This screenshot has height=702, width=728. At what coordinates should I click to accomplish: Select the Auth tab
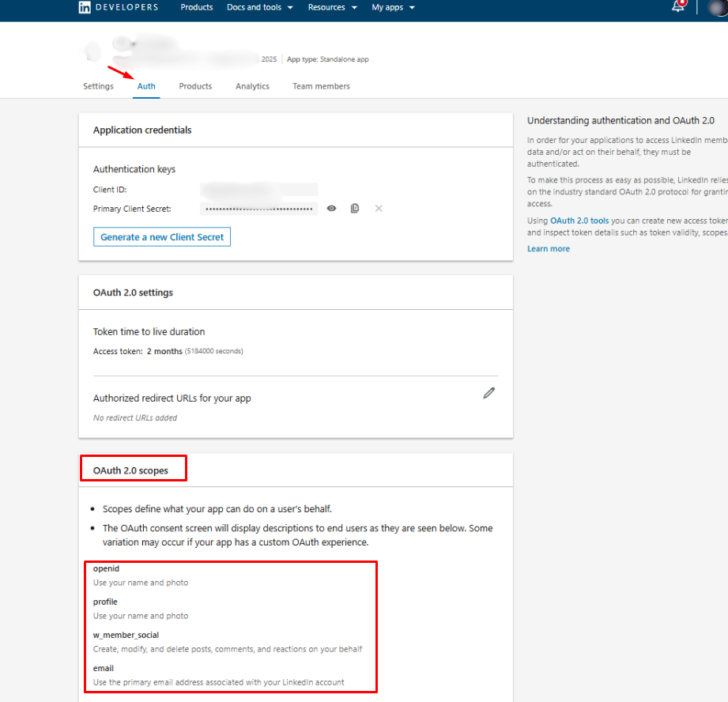tap(146, 86)
